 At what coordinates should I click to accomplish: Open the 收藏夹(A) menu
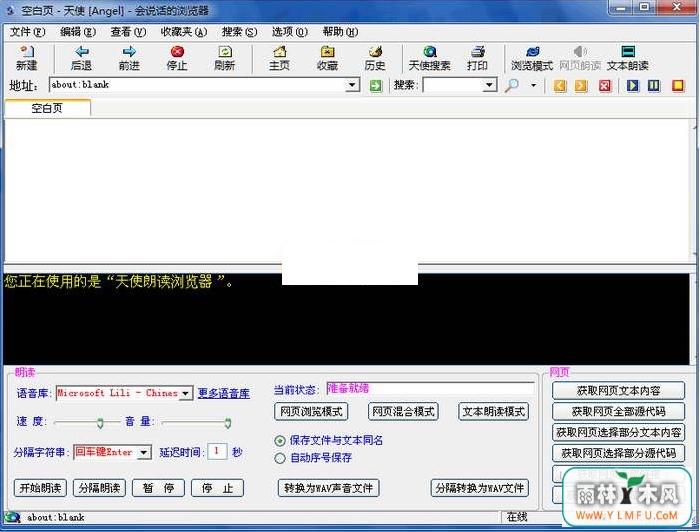184,32
